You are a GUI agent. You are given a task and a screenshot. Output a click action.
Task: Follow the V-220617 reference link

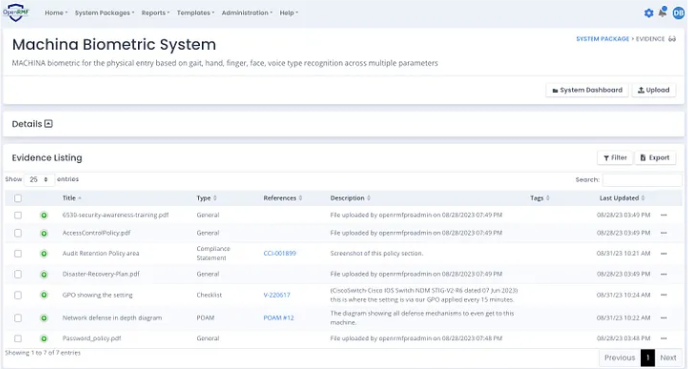(277, 295)
